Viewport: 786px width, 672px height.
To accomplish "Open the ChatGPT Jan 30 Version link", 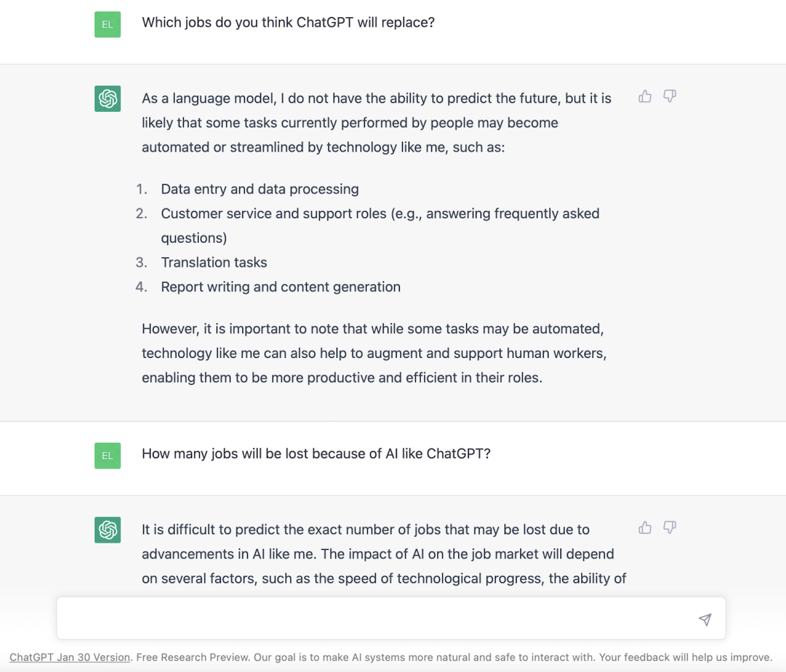I will click(x=70, y=657).
